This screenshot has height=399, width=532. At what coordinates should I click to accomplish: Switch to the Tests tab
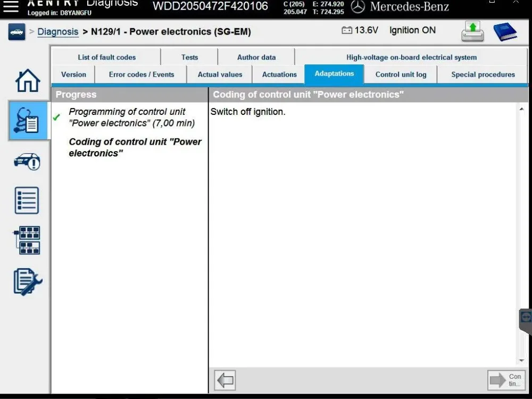(x=189, y=57)
